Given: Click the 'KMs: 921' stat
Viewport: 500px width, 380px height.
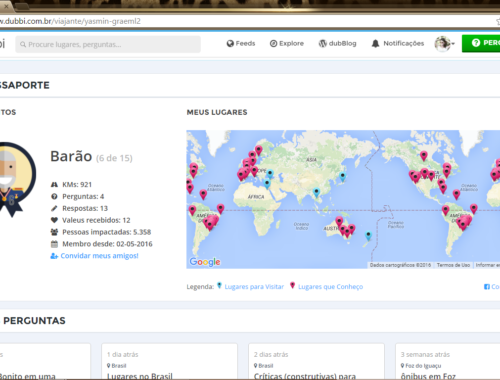Looking at the screenshot, I should [77, 185].
